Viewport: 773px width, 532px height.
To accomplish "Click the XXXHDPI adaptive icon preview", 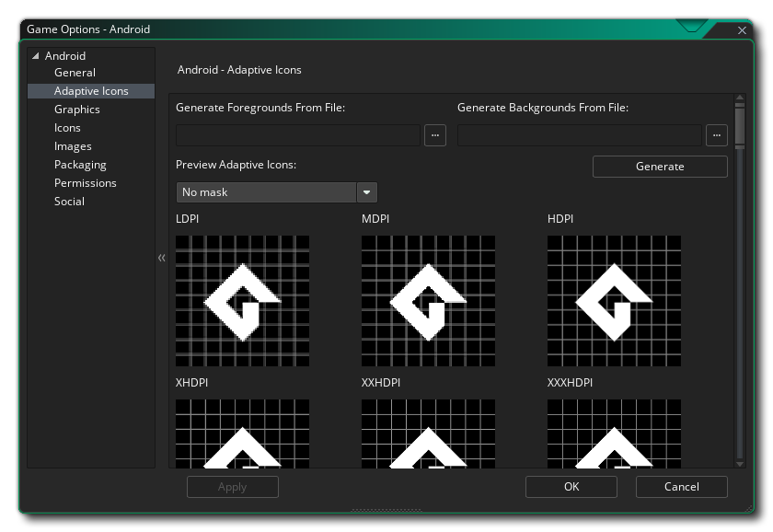I will (x=614, y=433).
